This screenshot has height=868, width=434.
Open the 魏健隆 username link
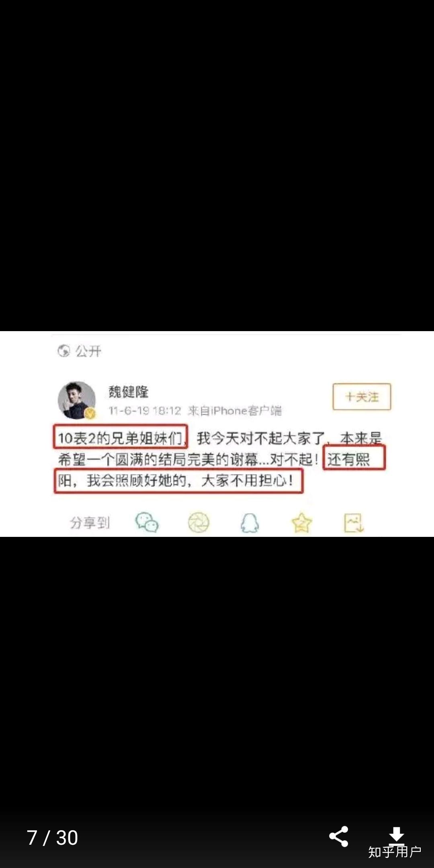pyautogui.click(x=129, y=391)
